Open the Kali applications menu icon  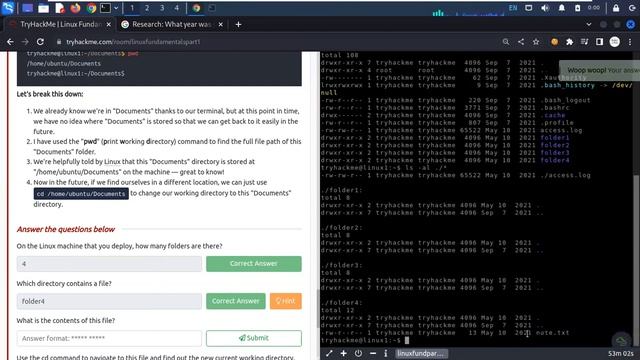tap(9, 7)
